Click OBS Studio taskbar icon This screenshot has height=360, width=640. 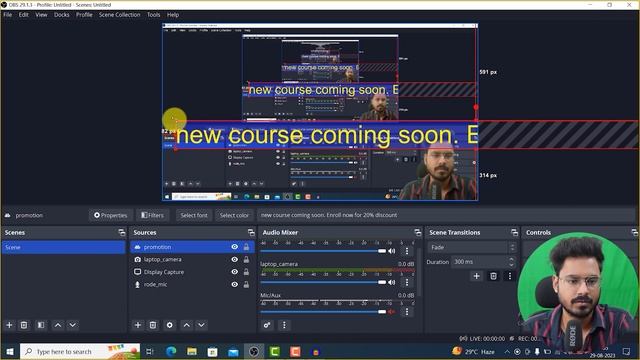coord(254,351)
